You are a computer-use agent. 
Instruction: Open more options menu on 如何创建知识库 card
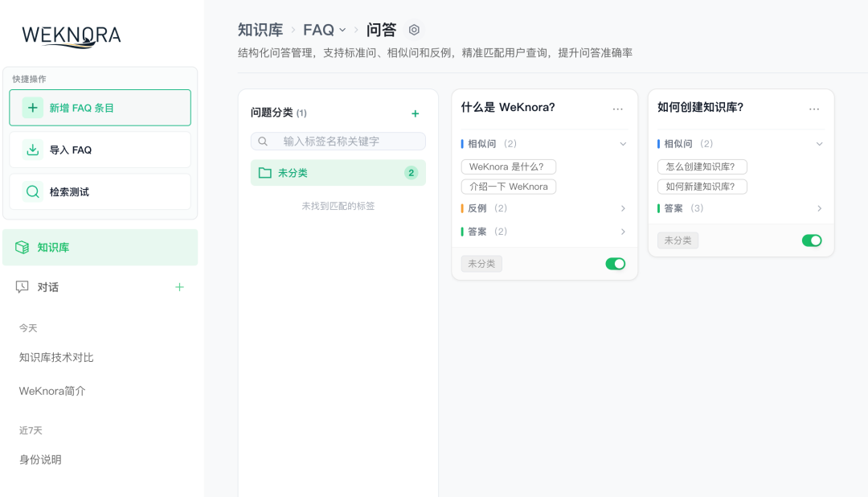[x=814, y=108]
